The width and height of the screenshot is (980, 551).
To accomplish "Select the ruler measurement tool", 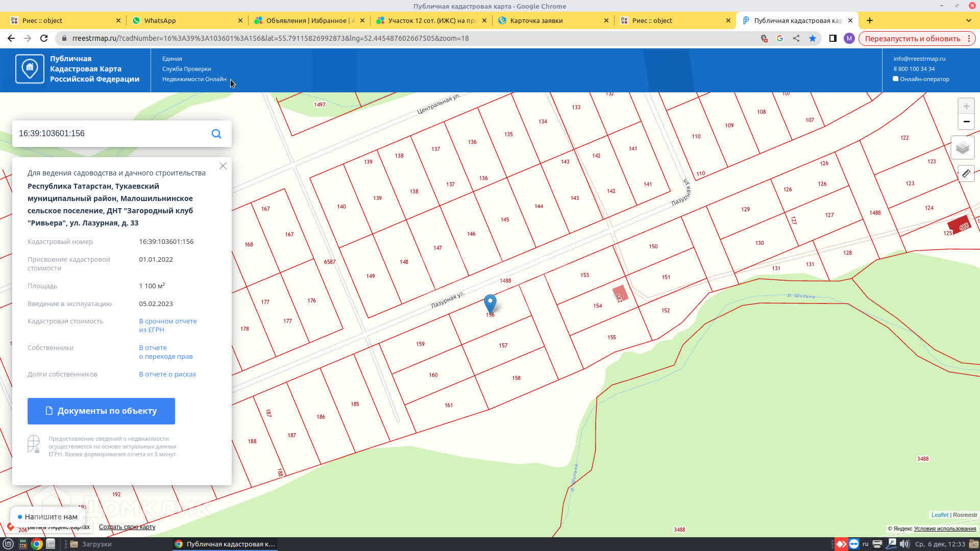I will [966, 173].
